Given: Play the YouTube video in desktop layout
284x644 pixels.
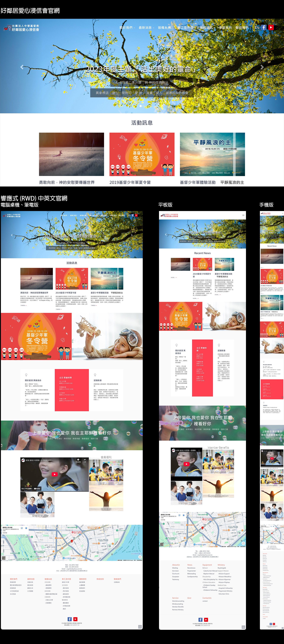Looking at the screenshot, I should (x=55, y=474).
